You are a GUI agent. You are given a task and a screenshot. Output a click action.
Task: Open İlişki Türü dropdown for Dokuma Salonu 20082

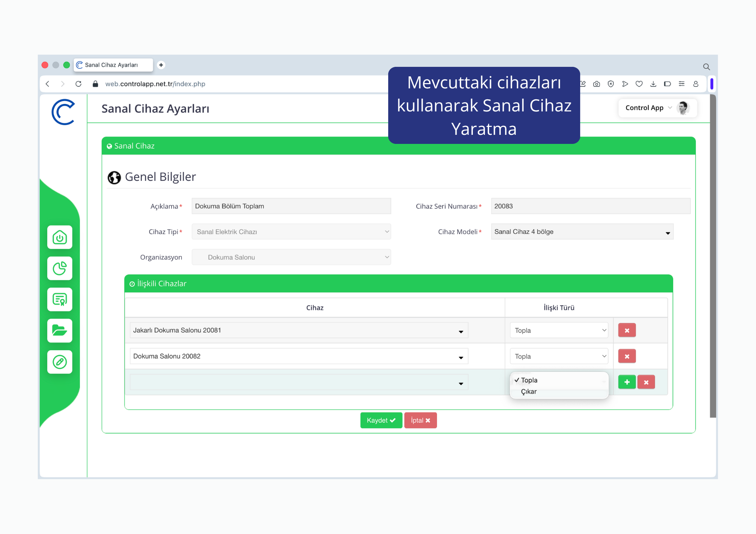click(x=559, y=356)
